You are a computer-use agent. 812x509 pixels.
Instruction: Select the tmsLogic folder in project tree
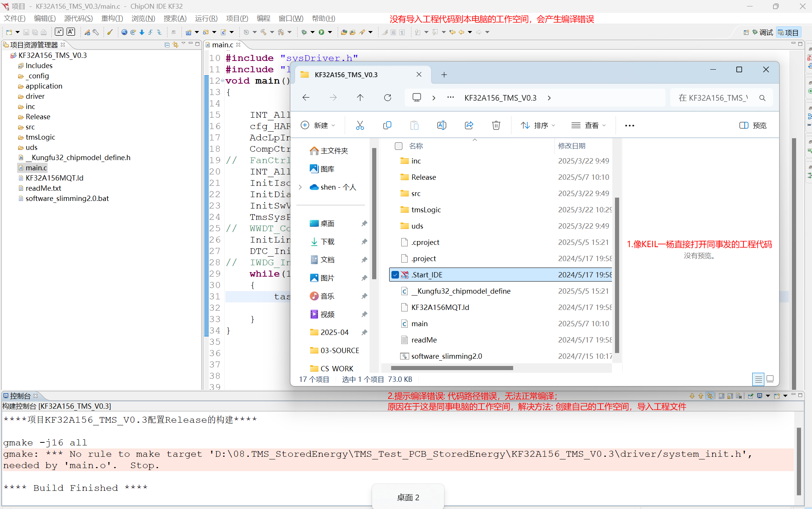40,137
